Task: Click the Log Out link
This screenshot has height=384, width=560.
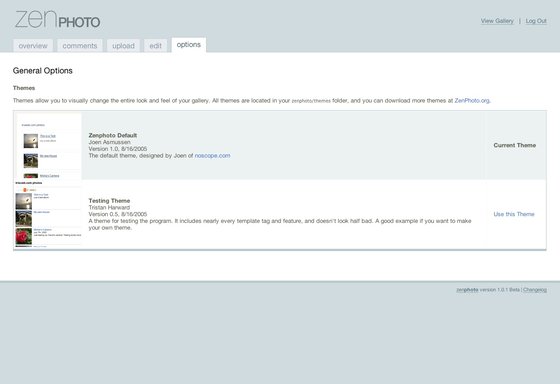Action: tap(536, 21)
